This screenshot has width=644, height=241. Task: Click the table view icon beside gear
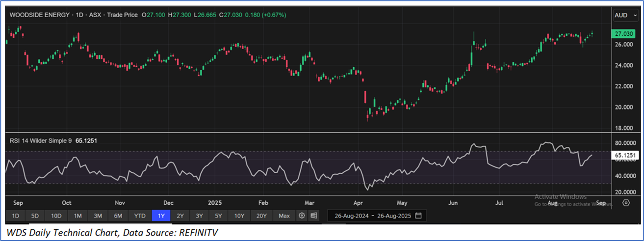[313, 215]
